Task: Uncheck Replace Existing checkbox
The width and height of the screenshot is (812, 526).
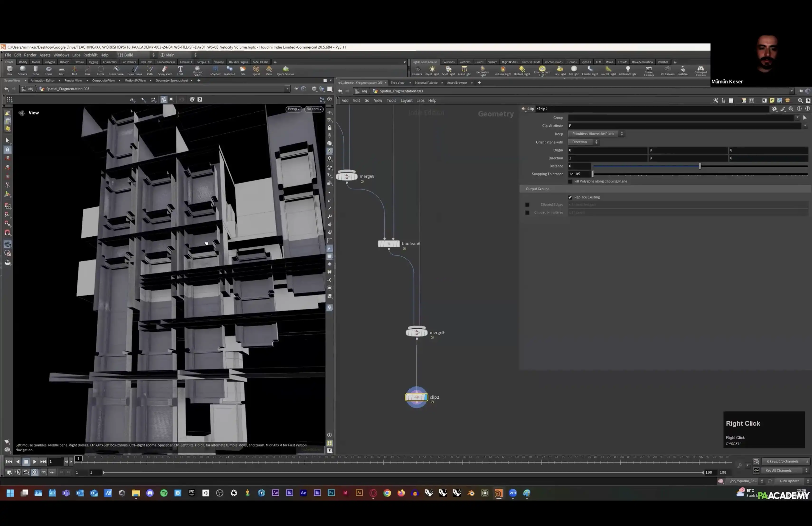Action: 570,197
